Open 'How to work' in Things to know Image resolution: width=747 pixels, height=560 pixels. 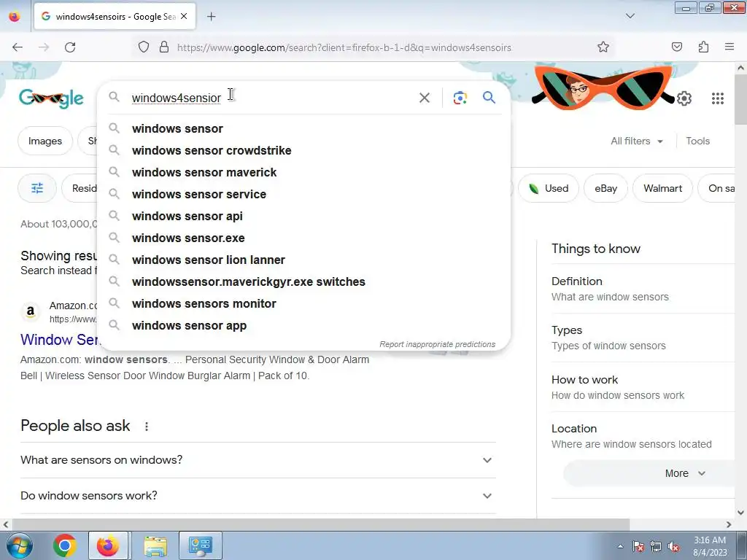[643, 387]
